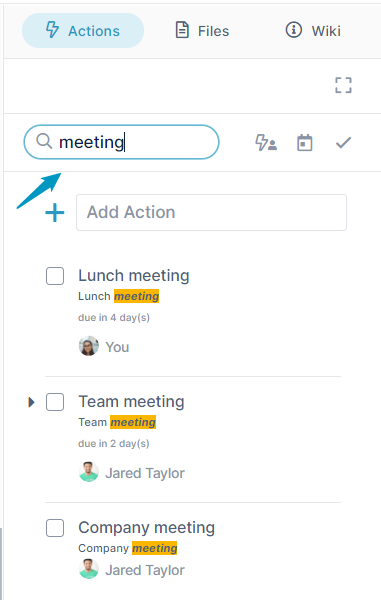
Task: Expand the Team meeting subtasks arrow
Action: (31, 402)
